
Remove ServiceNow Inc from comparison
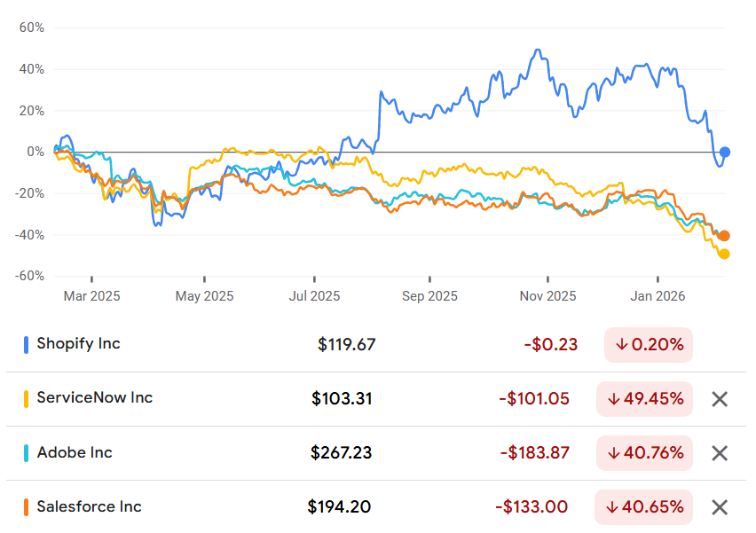[x=720, y=399]
